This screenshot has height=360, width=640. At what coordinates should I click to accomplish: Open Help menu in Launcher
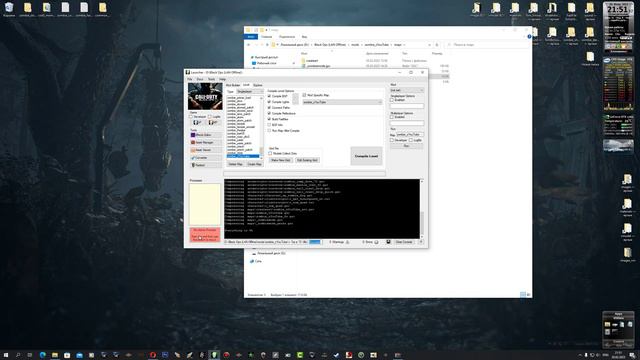click(222, 79)
